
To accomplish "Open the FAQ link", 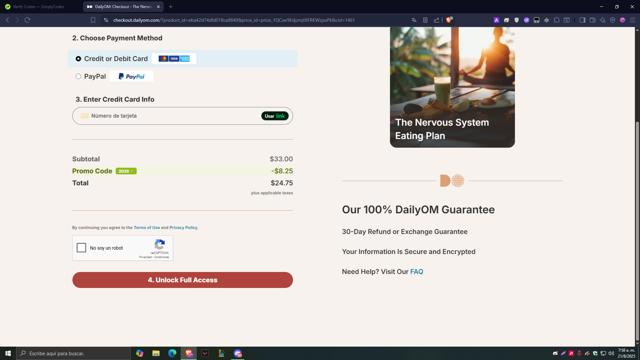I will point(416,272).
